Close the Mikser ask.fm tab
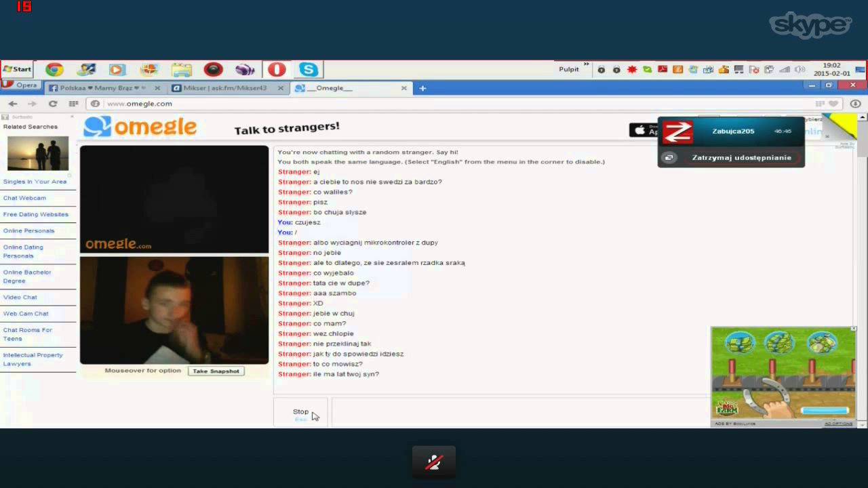This screenshot has height=488, width=868. pos(281,88)
